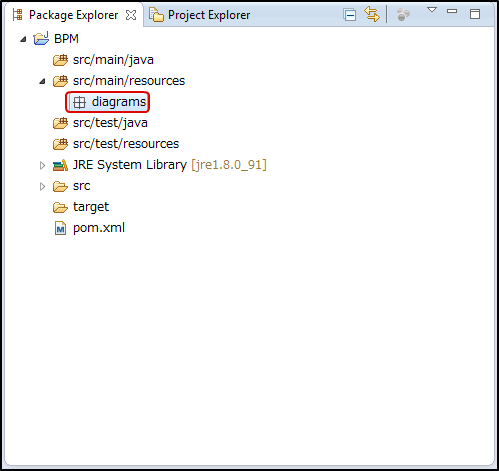Click the src/main/resources folder icon
Viewport: 499px width, 471px height.
tap(60, 81)
